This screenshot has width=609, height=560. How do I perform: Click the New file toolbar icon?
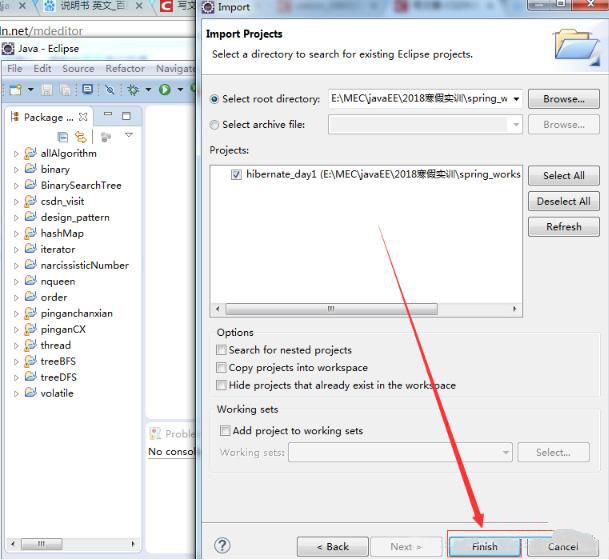(x=14, y=90)
